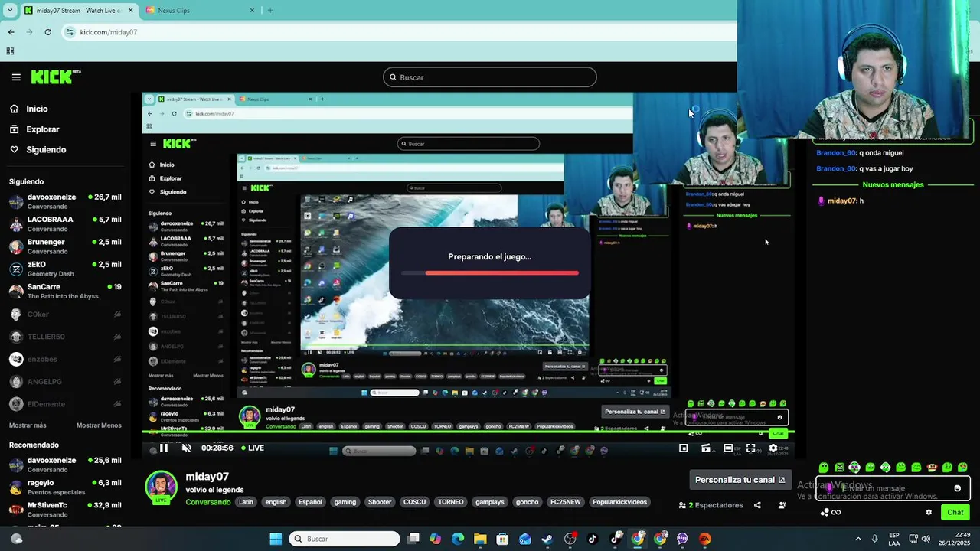Open chat settings gear beside Chat button
The height and width of the screenshot is (551, 980).
pos(929,513)
